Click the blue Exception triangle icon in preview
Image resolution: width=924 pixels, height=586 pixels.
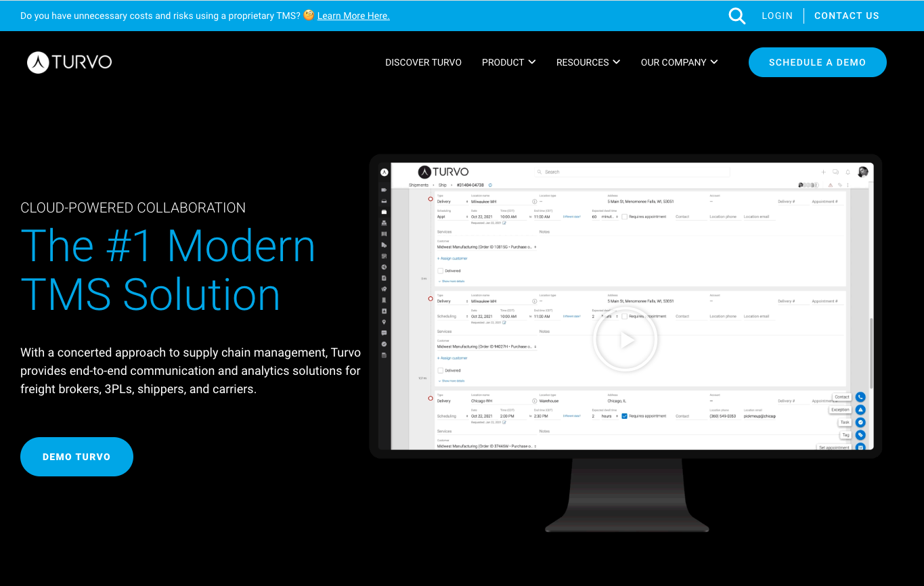point(860,409)
